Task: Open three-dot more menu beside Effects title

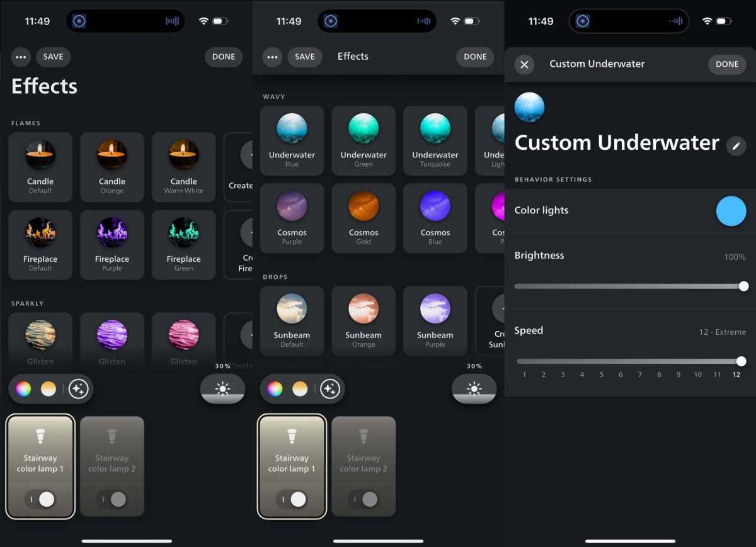Action: 272,57
